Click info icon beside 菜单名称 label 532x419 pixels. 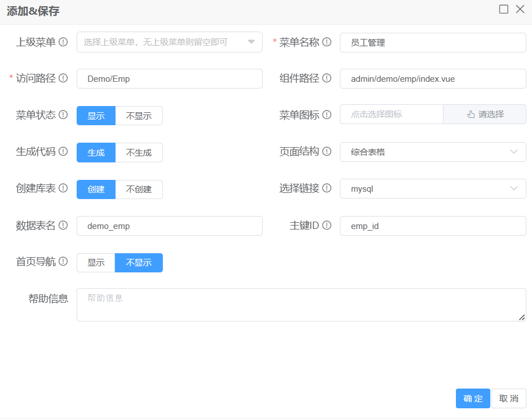coord(326,42)
